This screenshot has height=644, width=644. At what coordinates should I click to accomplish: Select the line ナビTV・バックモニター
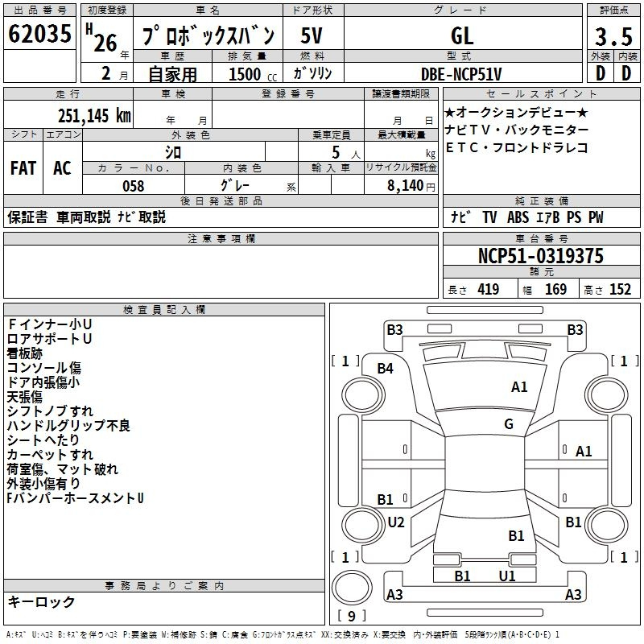(x=517, y=130)
